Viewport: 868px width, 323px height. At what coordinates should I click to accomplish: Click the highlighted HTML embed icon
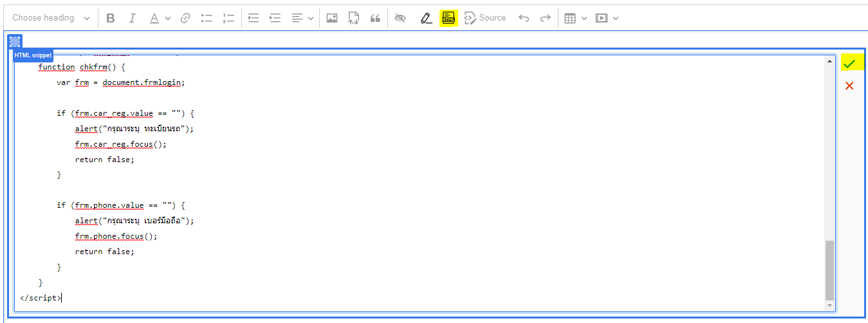click(x=448, y=18)
